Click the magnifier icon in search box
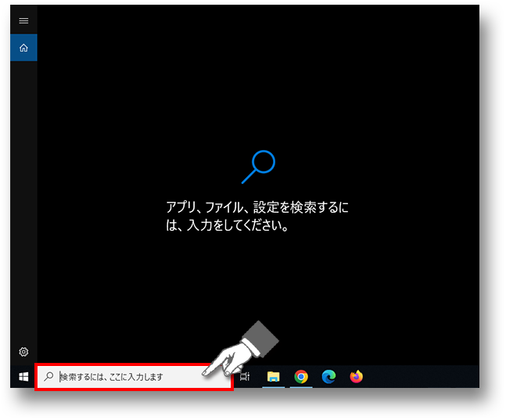The image size is (506, 420). [x=48, y=376]
